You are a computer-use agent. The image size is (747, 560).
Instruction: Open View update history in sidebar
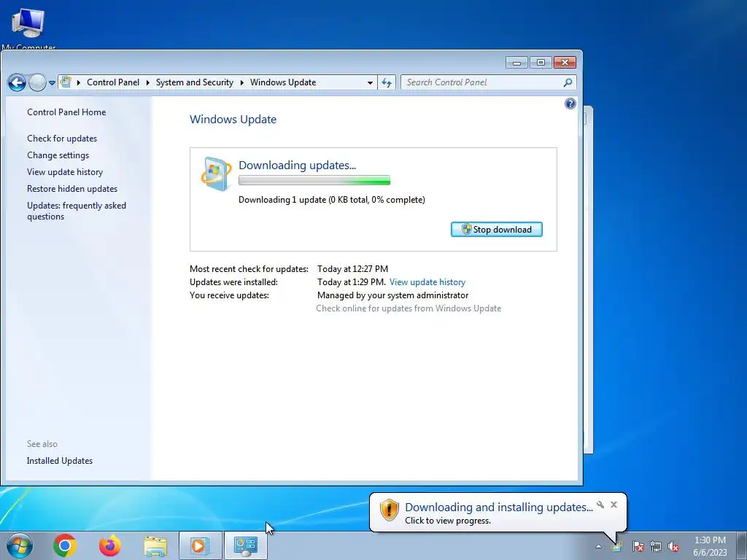click(x=65, y=172)
